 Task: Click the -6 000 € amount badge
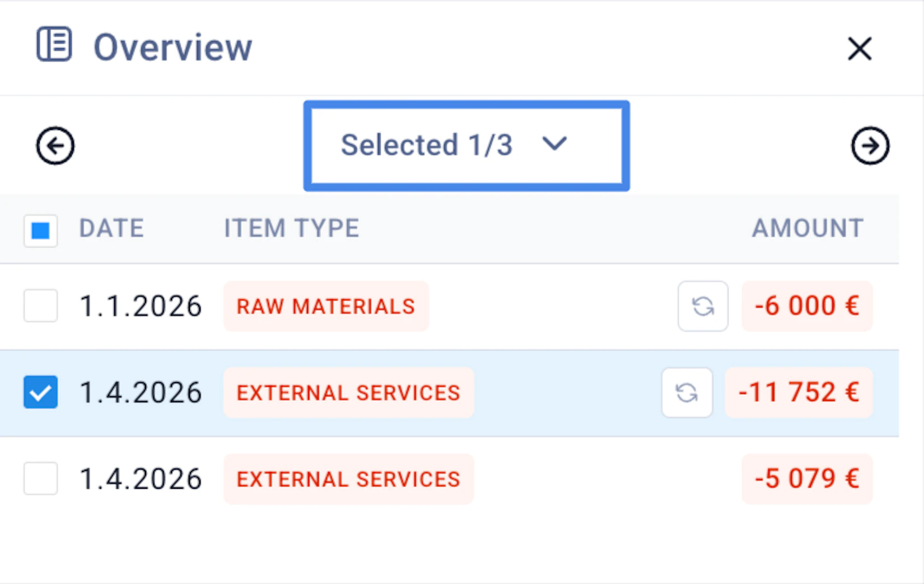(807, 306)
